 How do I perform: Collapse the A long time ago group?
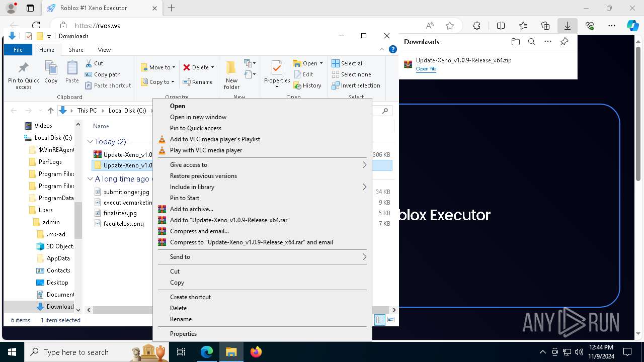pos(91,179)
